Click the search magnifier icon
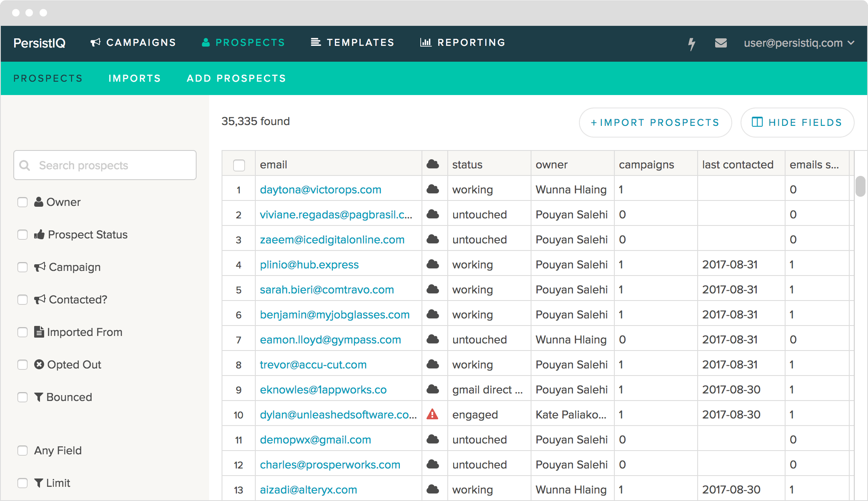868x501 pixels. 25,165
